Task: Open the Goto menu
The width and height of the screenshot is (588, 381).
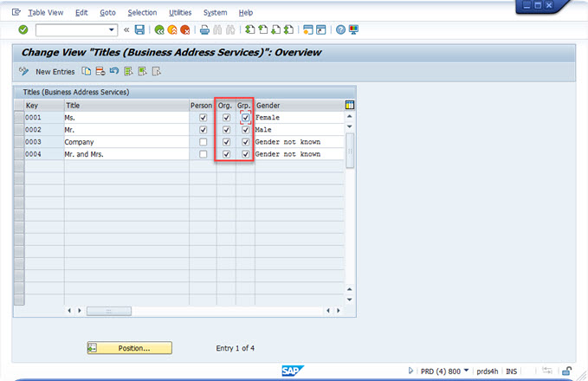Action: (107, 12)
